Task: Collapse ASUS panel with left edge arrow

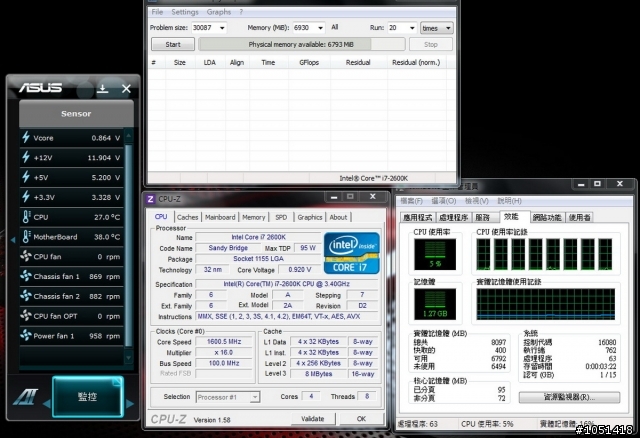Action: [13, 240]
